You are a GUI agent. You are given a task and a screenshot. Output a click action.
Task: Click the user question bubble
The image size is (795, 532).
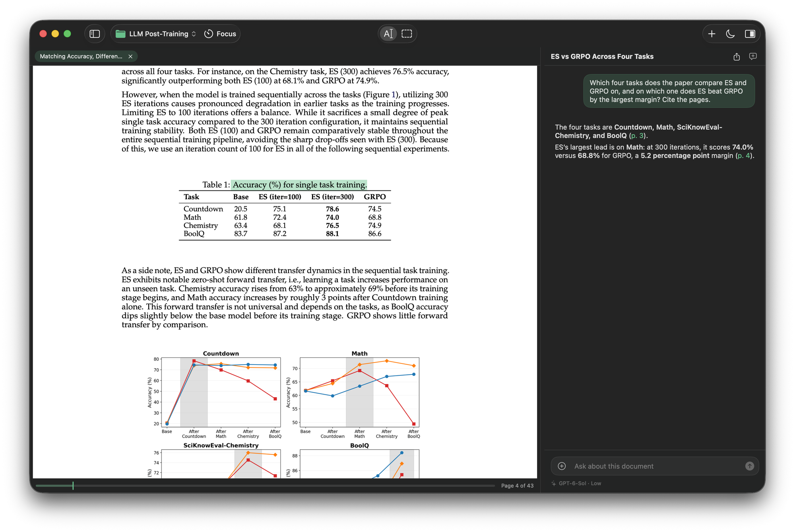[669, 91]
